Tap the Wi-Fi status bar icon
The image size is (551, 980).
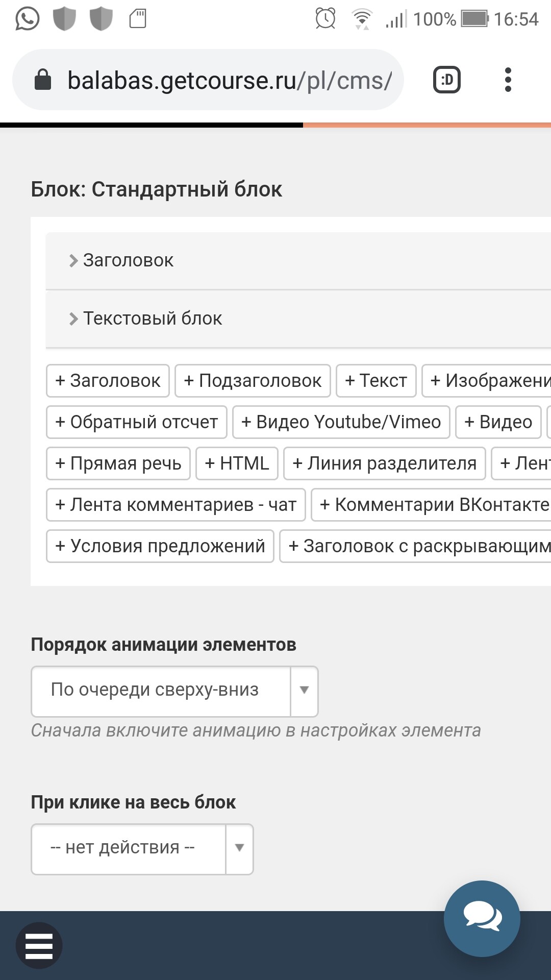point(362,19)
